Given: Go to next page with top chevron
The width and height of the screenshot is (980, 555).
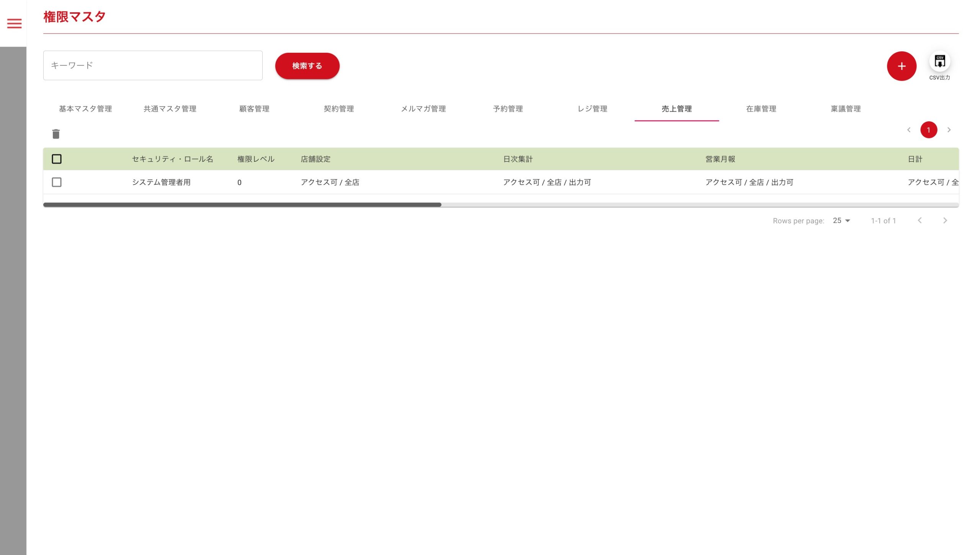Looking at the screenshot, I should pos(949,130).
